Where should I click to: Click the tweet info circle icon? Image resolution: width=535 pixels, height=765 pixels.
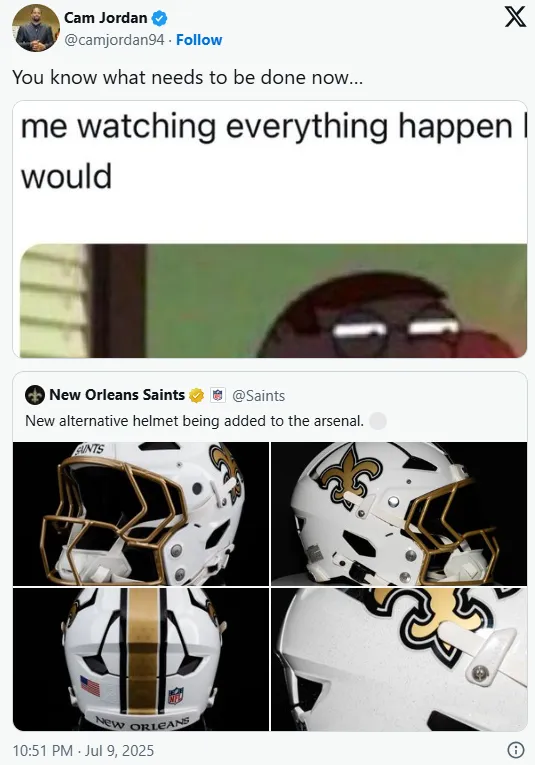pyautogui.click(x=515, y=749)
